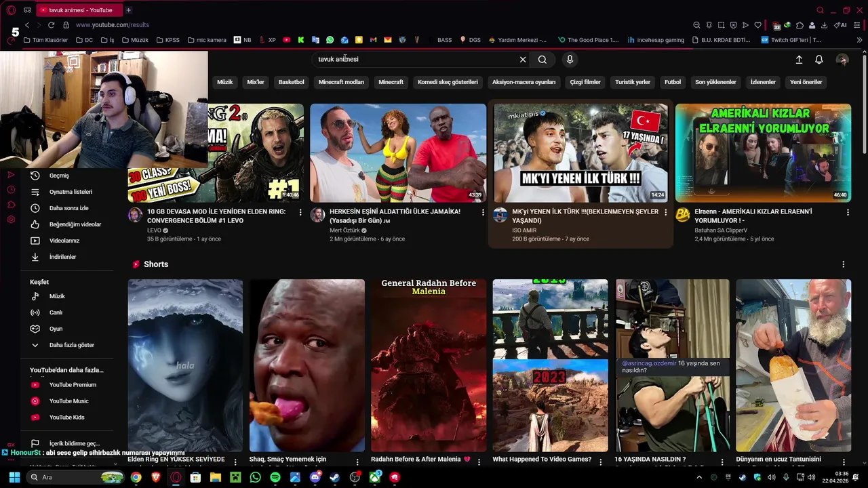
Task: Open the Tüm Klasörler bookmarks folder
Action: [x=46, y=40]
